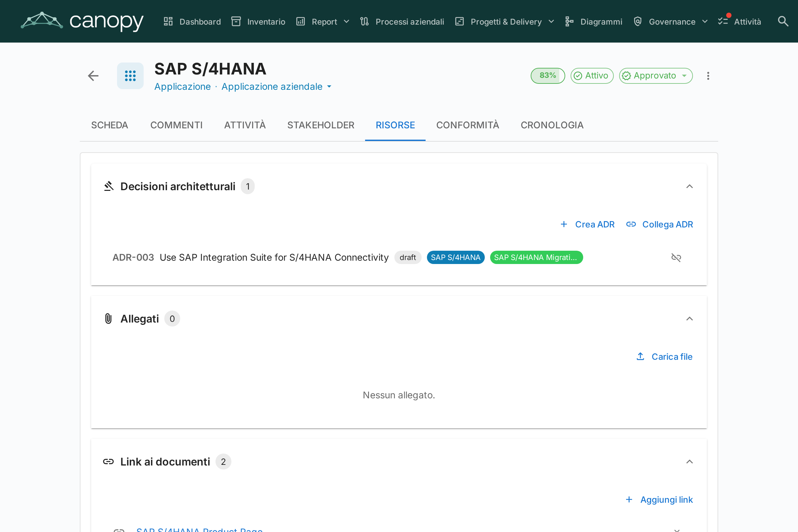Click the chain icon beside Link ai documenti
This screenshot has width=798, height=532.
[x=108, y=462]
